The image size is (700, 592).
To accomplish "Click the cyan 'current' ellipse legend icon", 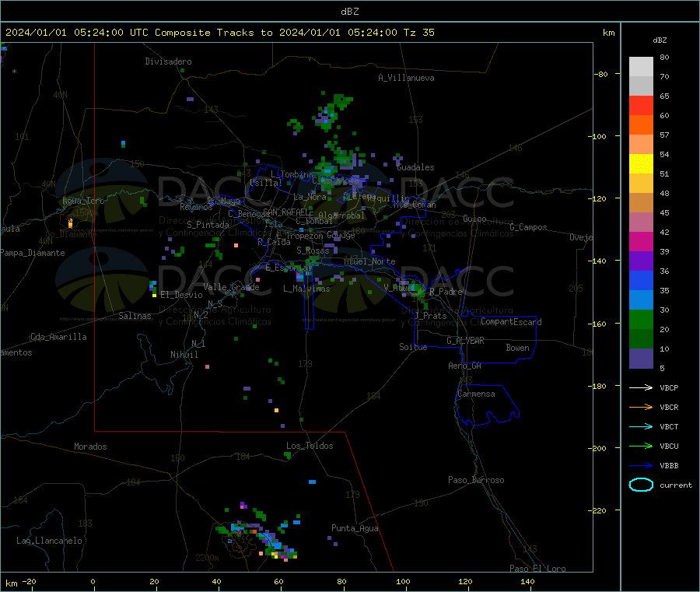I will pos(641,485).
